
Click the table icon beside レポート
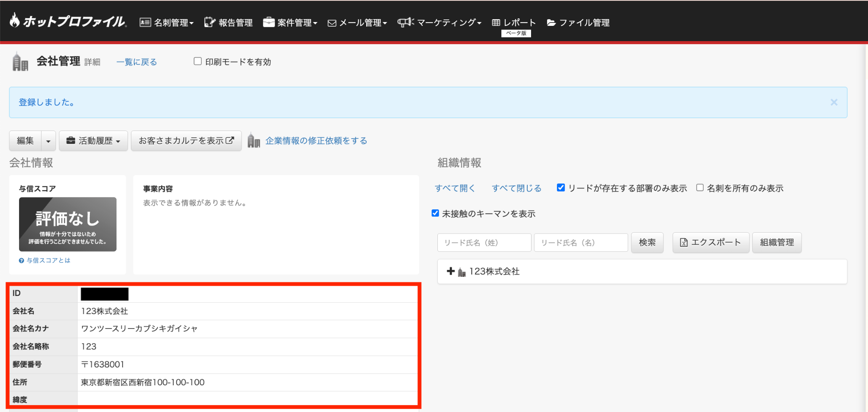(496, 22)
